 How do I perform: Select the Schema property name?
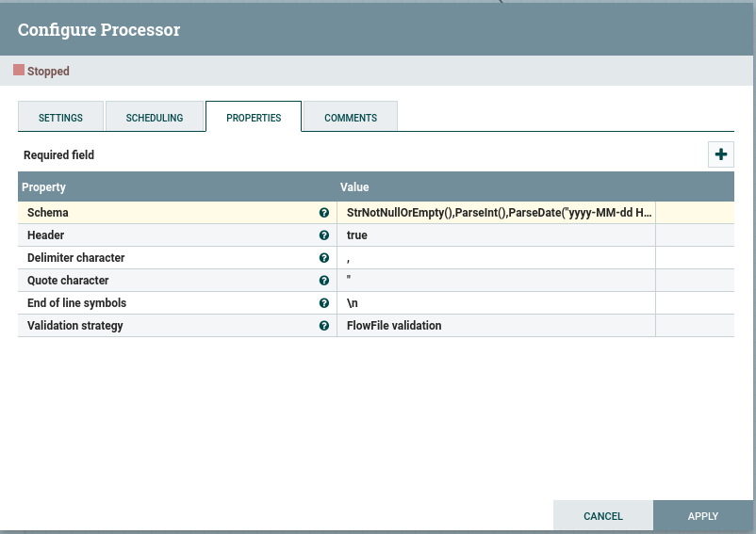tap(48, 213)
